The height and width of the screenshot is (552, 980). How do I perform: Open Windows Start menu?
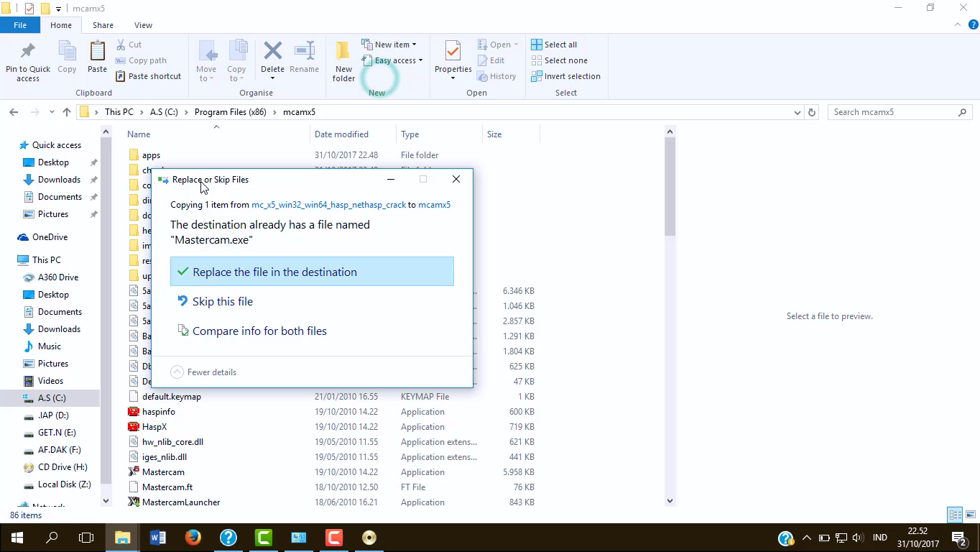17,538
